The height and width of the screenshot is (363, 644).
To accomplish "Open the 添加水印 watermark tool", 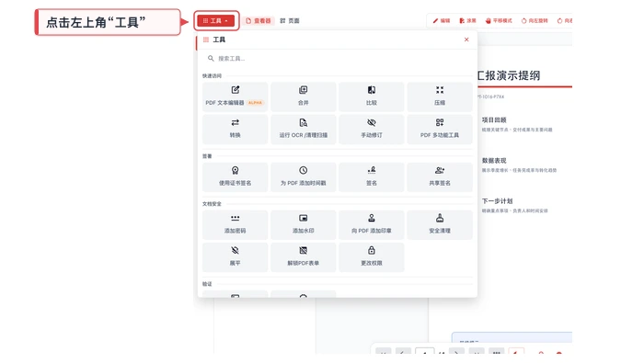I will tap(303, 225).
